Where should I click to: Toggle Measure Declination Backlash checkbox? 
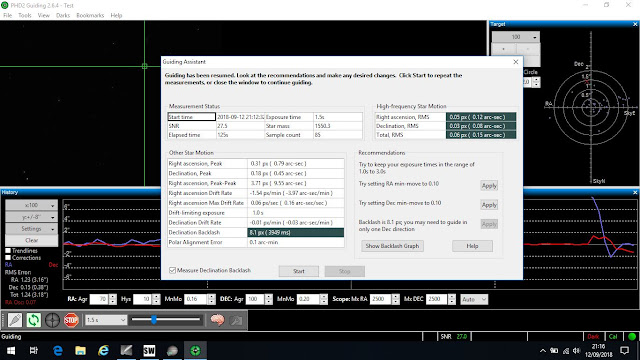172,270
